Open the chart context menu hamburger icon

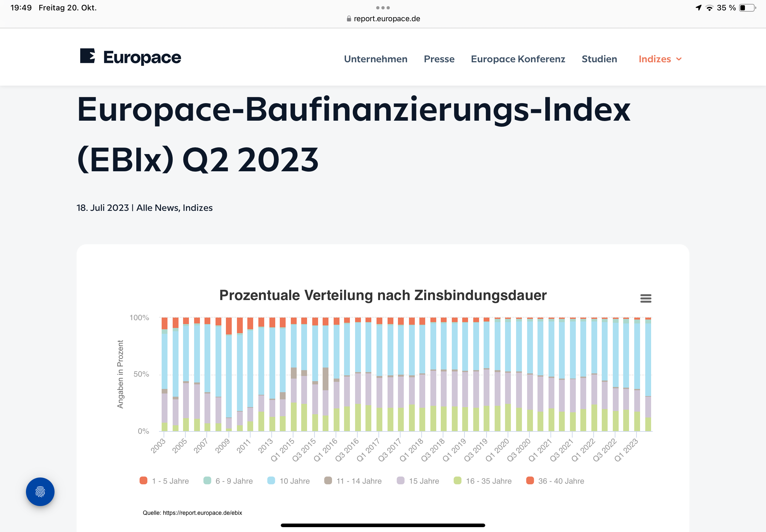click(x=646, y=298)
